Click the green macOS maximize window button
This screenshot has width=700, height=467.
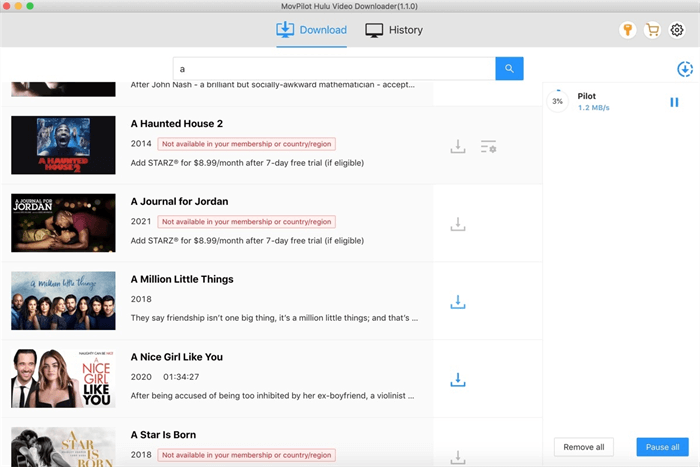[x=30, y=6]
